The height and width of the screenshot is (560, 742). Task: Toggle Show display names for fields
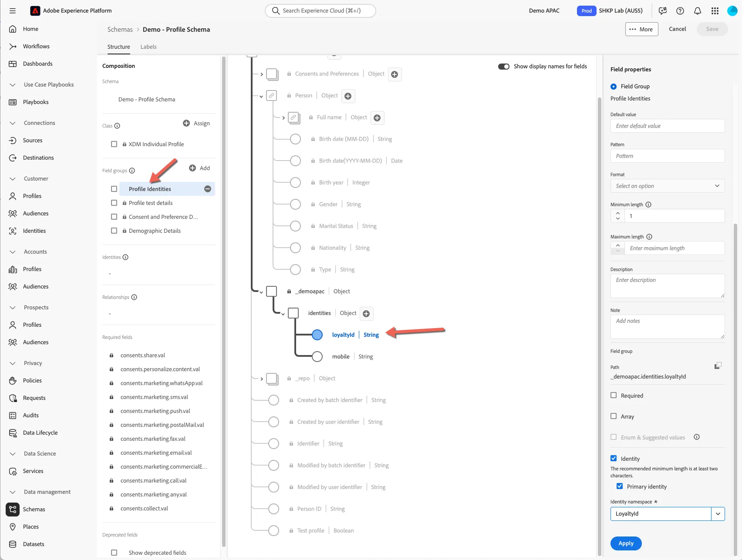(x=504, y=67)
